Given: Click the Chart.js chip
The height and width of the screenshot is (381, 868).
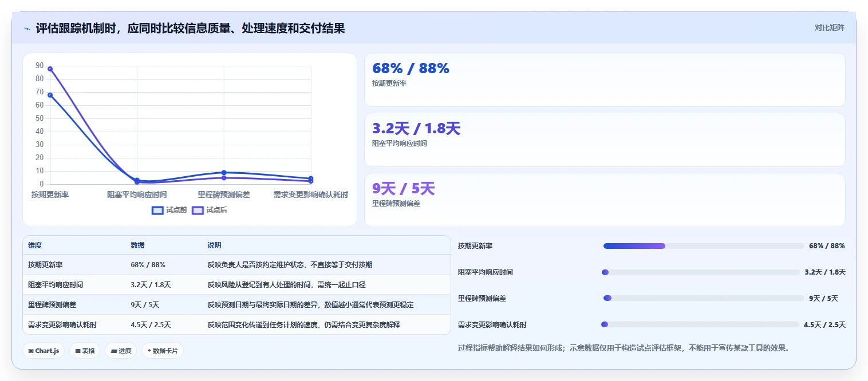Looking at the screenshot, I should tap(44, 351).
